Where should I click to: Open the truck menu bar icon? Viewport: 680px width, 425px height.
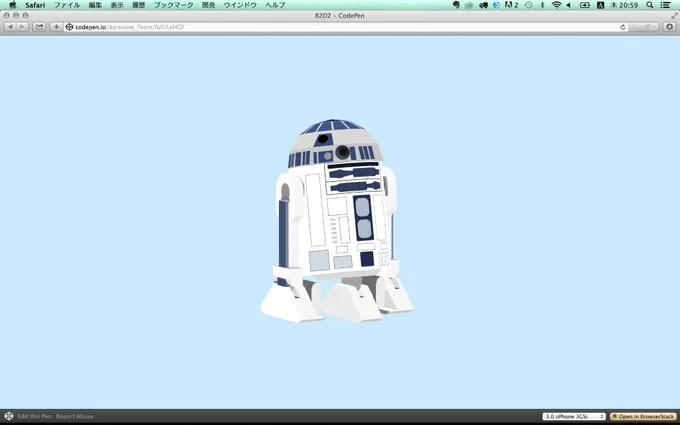click(483, 5)
